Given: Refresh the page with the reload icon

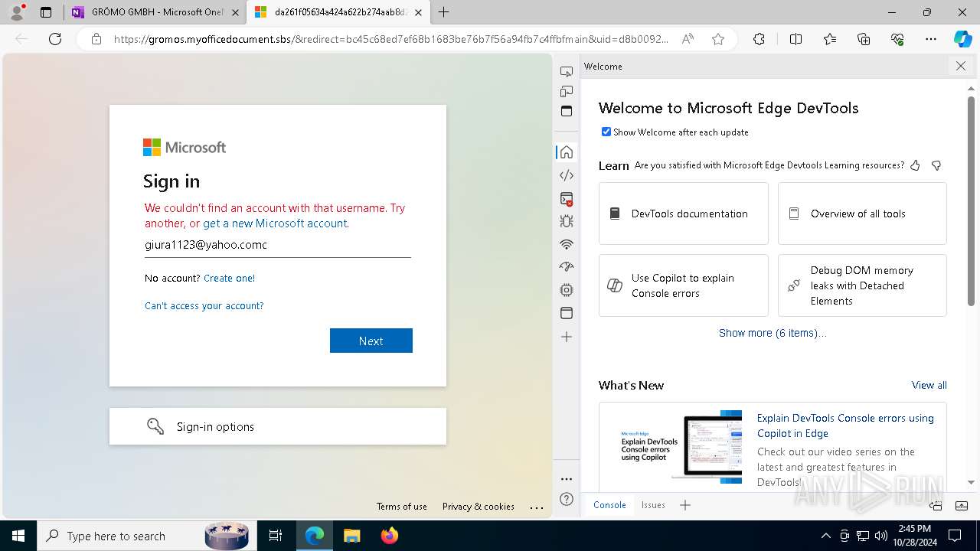Looking at the screenshot, I should click(55, 39).
